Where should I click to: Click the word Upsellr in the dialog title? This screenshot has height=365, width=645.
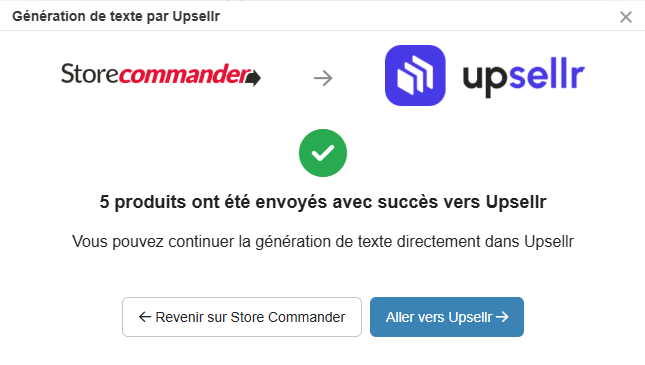point(196,16)
